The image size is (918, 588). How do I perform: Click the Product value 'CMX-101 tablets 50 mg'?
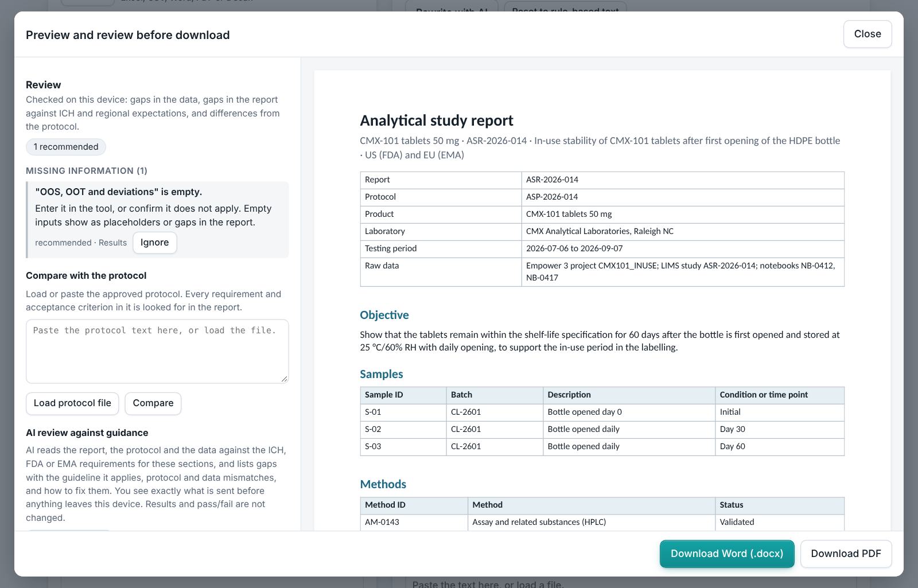point(683,215)
